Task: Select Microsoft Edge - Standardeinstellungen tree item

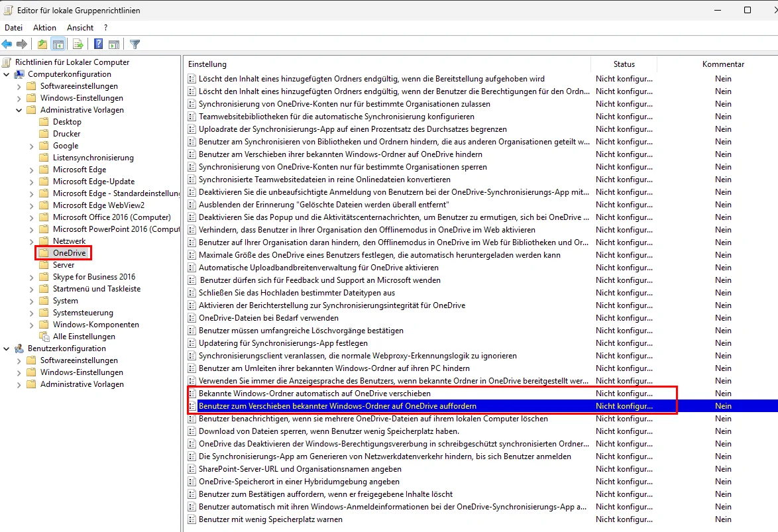Action: click(x=116, y=193)
